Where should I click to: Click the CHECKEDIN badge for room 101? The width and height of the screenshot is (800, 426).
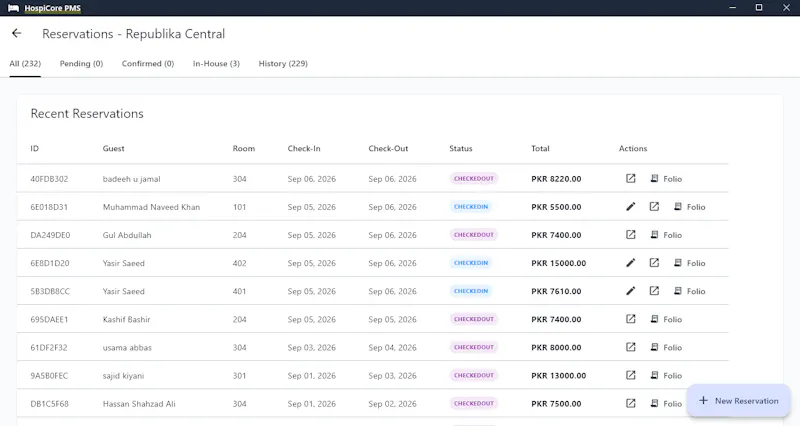click(x=471, y=207)
